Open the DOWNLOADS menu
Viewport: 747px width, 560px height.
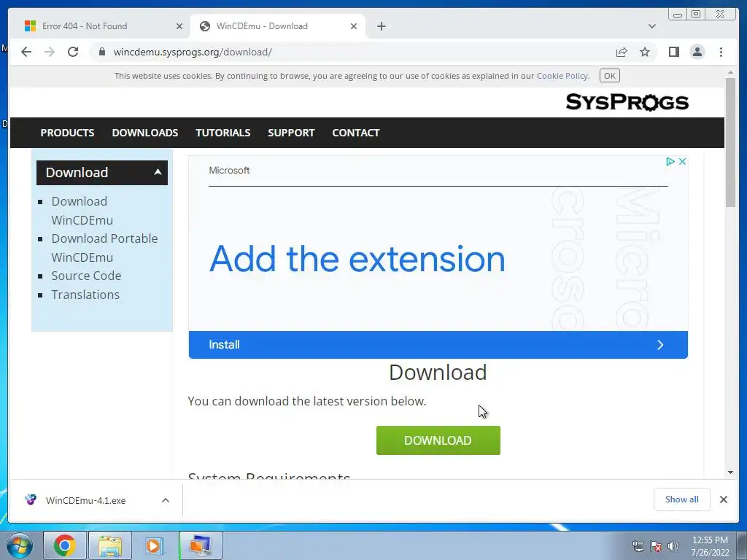click(x=145, y=133)
